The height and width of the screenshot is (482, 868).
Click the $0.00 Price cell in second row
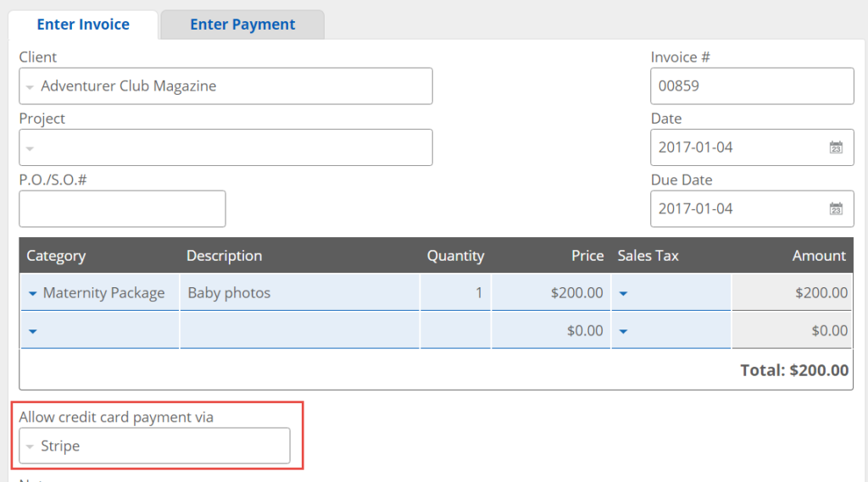tap(550, 331)
